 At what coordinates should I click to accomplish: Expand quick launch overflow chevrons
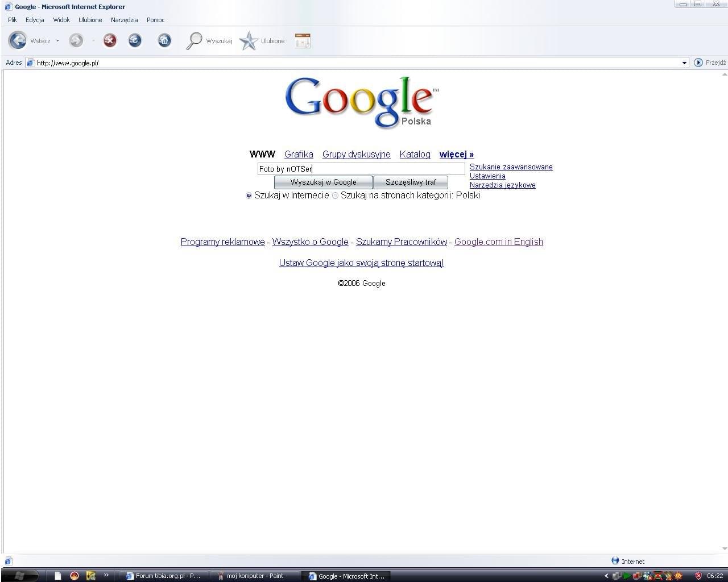tap(106, 575)
